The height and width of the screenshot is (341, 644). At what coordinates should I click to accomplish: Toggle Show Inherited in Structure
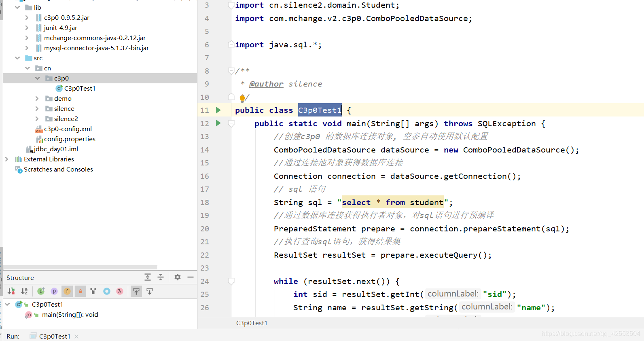(41, 291)
